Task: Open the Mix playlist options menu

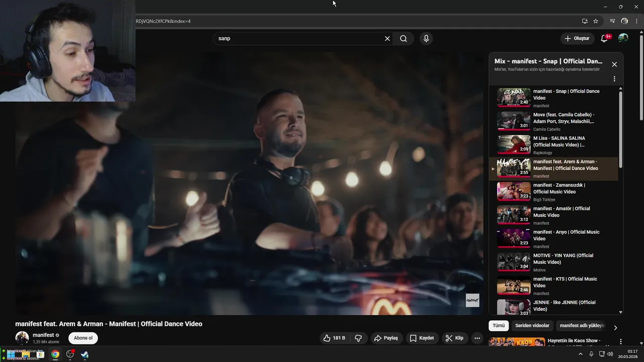Action: (614, 79)
